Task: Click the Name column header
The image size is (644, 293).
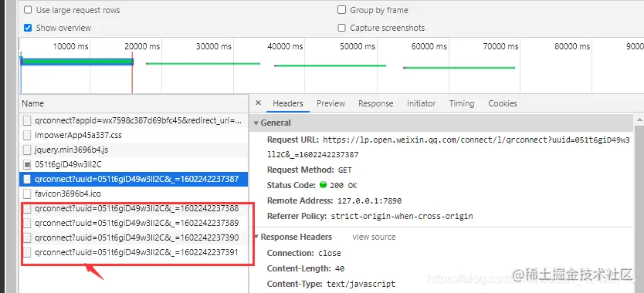Action: [x=134, y=103]
